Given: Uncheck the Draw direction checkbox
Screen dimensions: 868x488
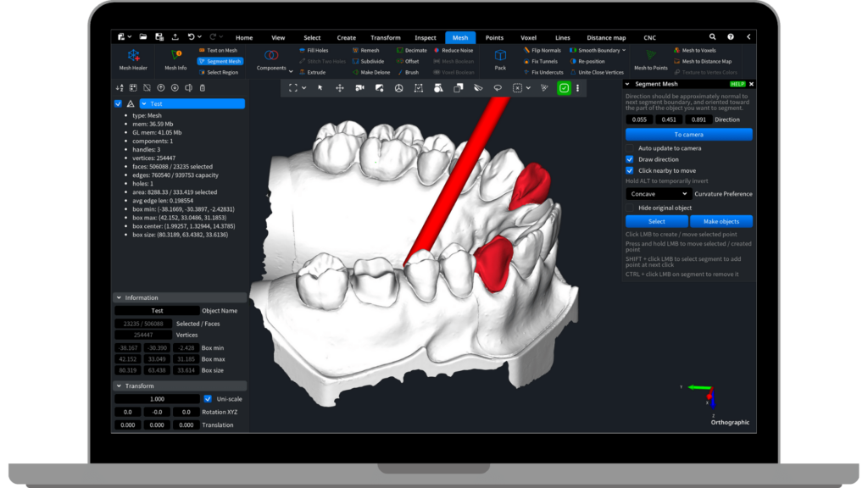Looking at the screenshot, I should (629, 159).
